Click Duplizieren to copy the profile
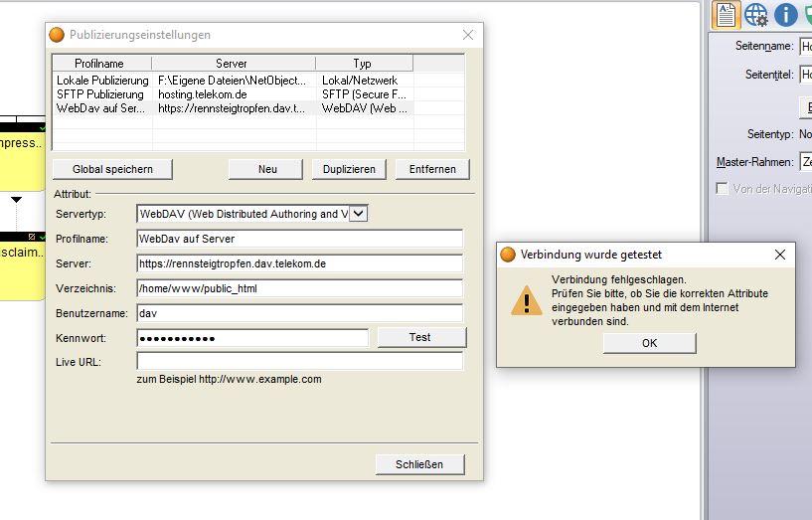 coord(349,169)
